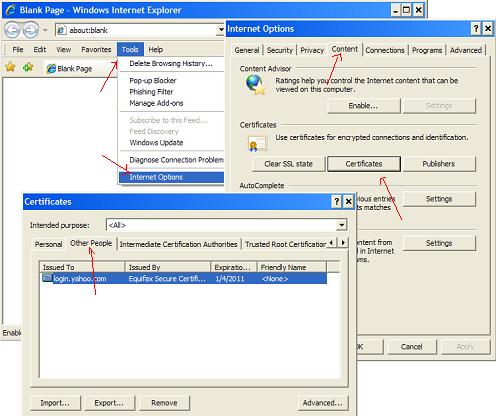
Task: Switch to the Advanced tab
Action: pos(466,50)
